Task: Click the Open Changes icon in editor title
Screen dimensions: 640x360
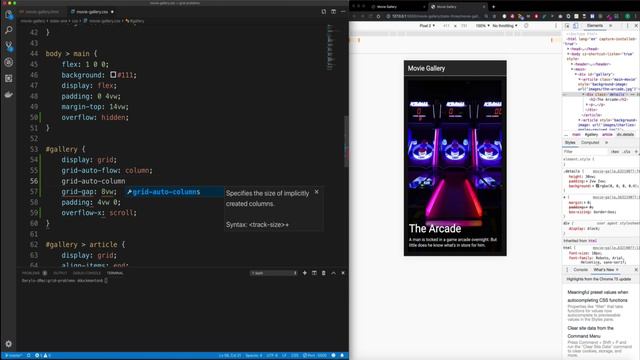Action: 324,12
